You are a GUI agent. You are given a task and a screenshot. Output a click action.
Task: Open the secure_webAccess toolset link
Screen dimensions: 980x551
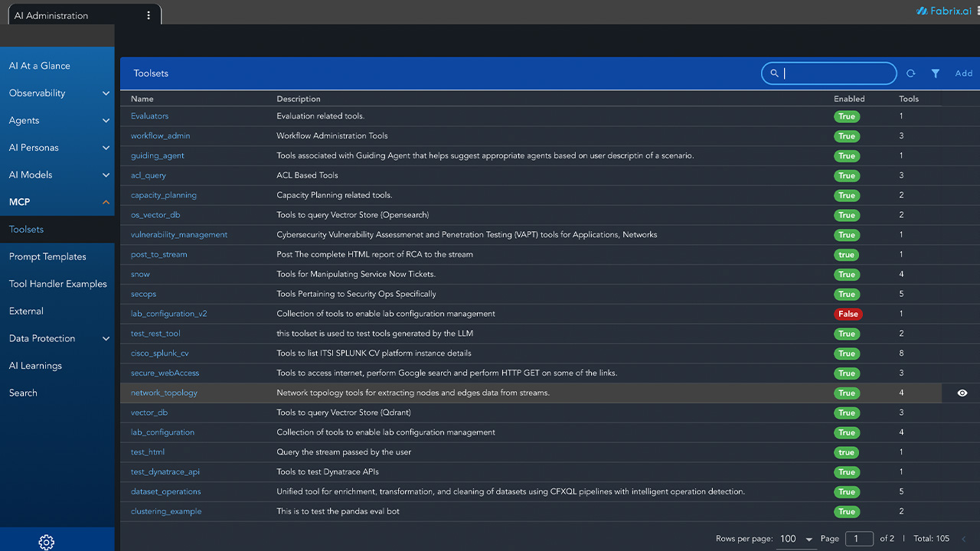tap(165, 373)
